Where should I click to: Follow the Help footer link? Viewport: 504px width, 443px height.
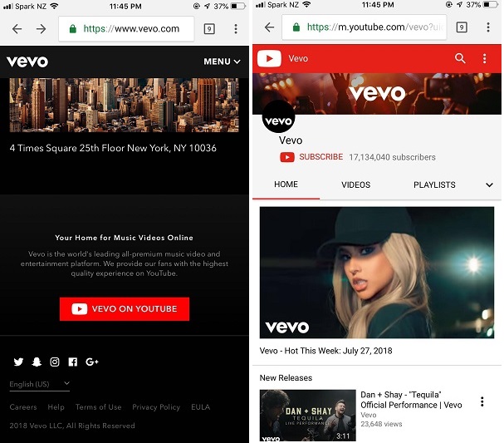(x=56, y=407)
